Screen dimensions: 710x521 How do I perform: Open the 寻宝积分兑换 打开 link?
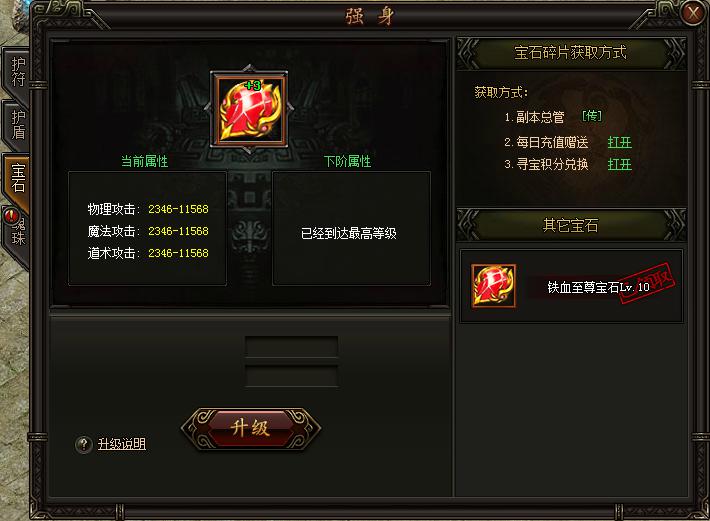point(619,164)
